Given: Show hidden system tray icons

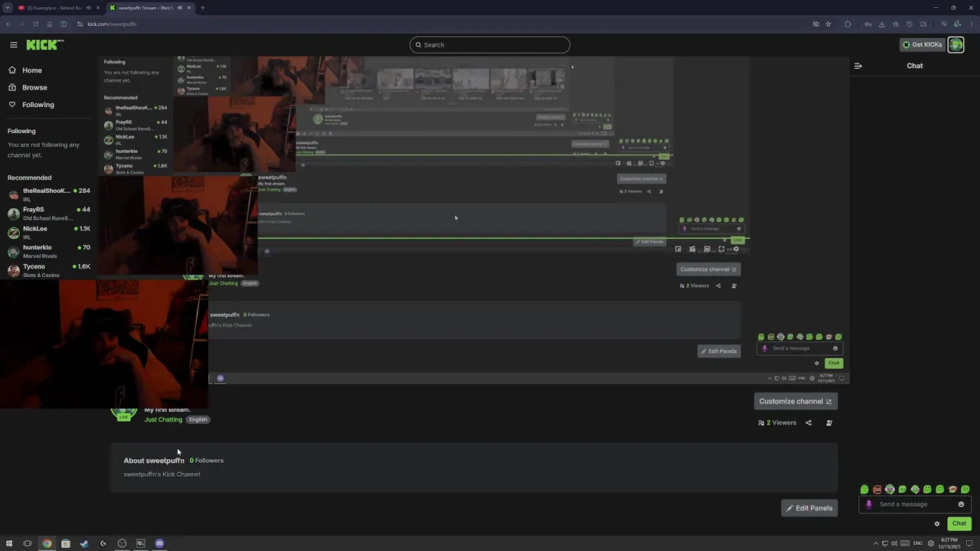Looking at the screenshot, I should (x=876, y=543).
